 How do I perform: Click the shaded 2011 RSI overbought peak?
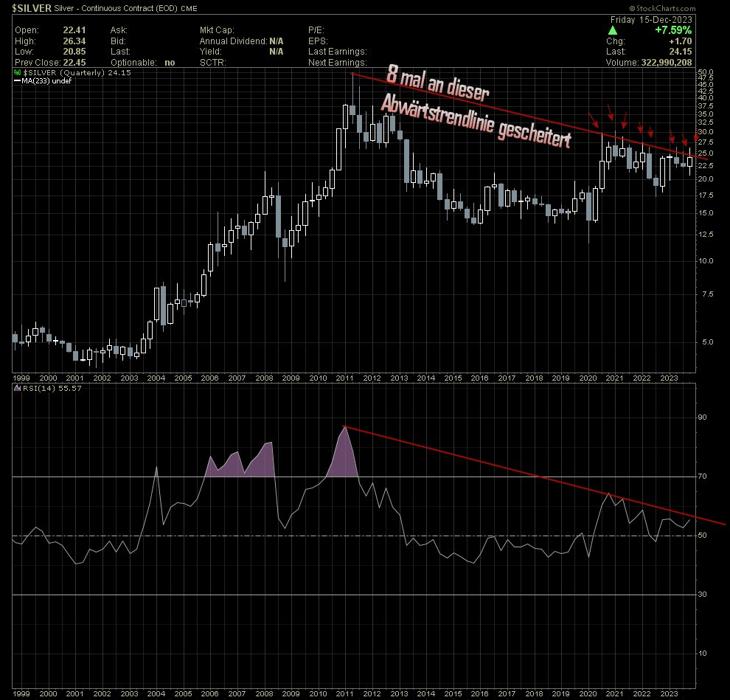[344, 457]
